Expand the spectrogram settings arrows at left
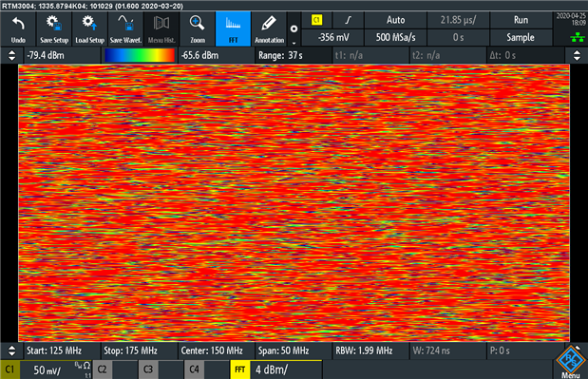 (x=12, y=55)
